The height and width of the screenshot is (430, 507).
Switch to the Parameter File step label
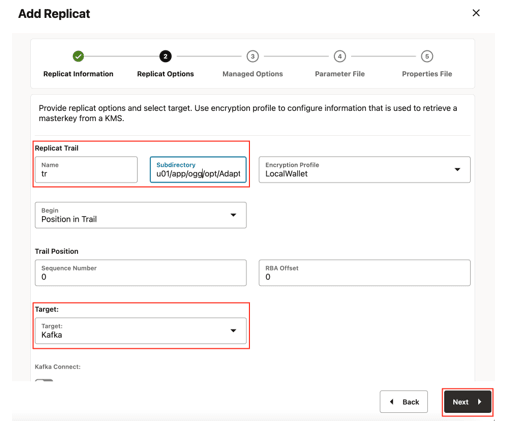click(340, 74)
